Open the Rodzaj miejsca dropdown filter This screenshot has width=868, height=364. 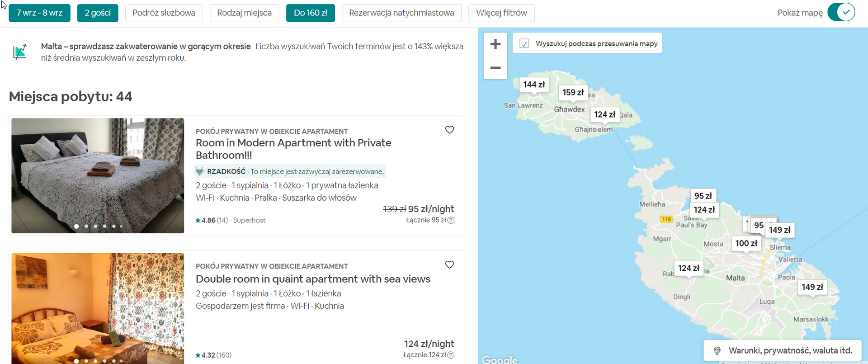[x=244, y=13]
